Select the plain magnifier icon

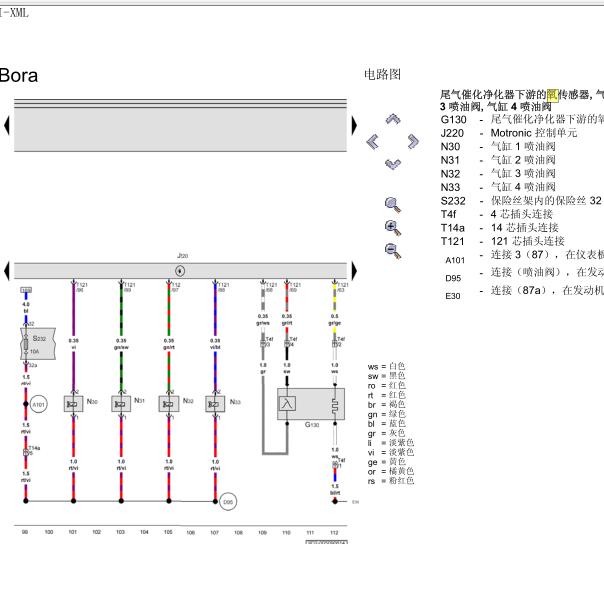pyautogui.click(x=393, y=205)
